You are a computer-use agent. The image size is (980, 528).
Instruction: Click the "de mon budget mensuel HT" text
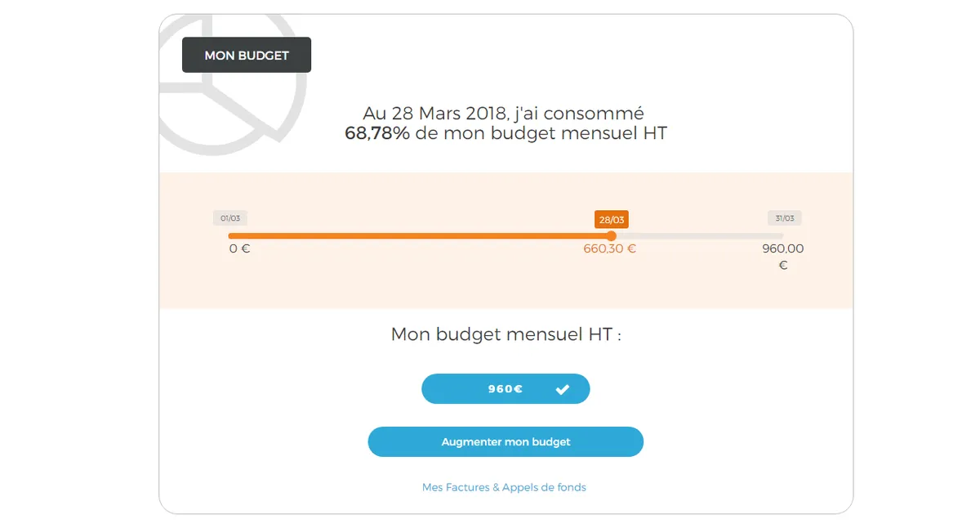pyautogui.click(x=541, y=133)
